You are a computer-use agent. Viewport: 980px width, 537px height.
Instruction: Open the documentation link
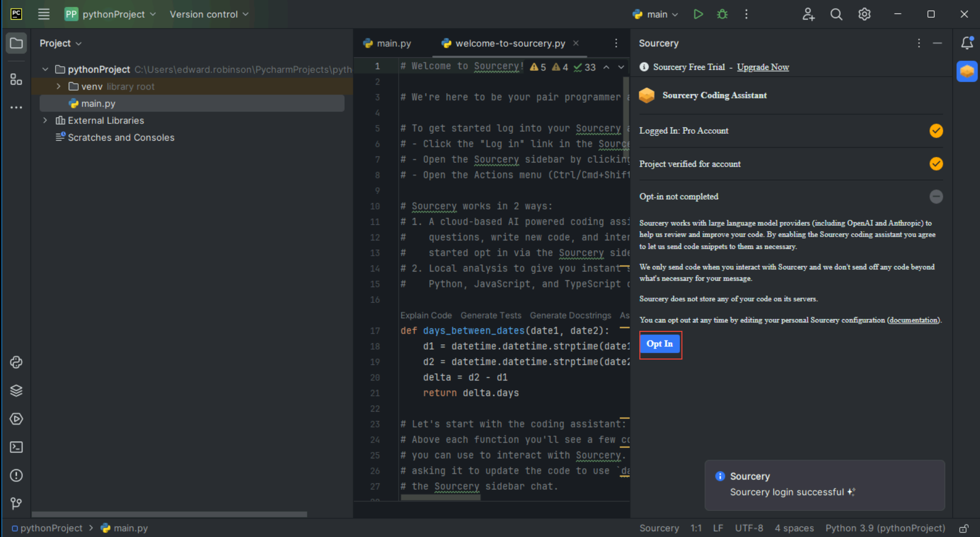(x=913, y=320)
